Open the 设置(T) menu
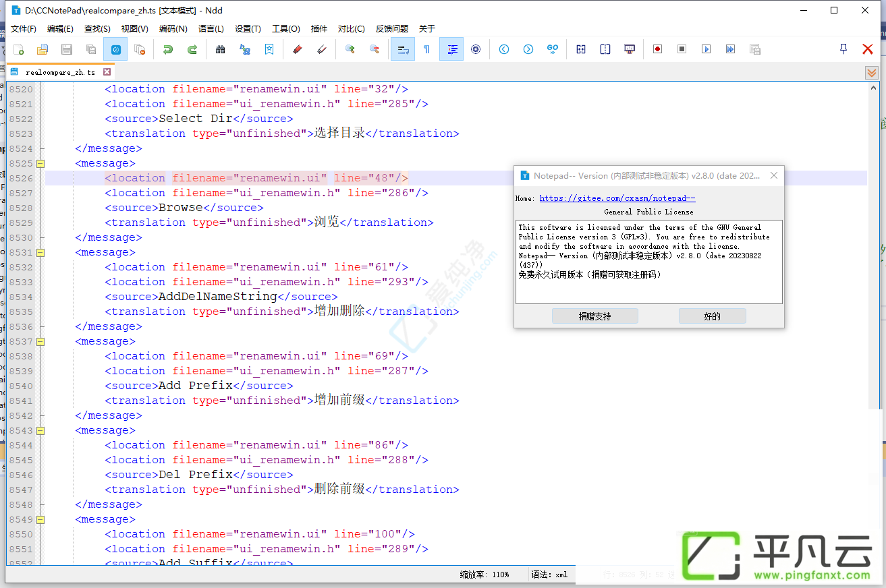Image resolution: width=886 pixels, height=588 pixels. tap(248, 28)
